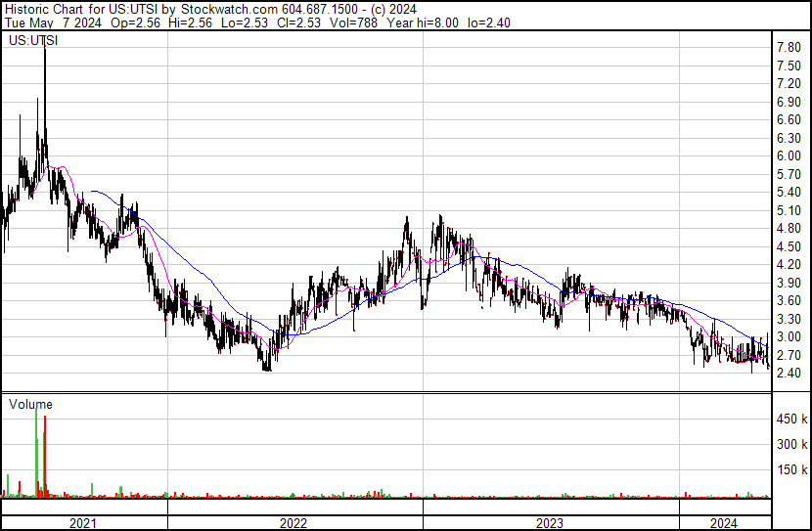Click the 7.80 price axis label
The width and height of the screenshot is (812, 531).
789,47
